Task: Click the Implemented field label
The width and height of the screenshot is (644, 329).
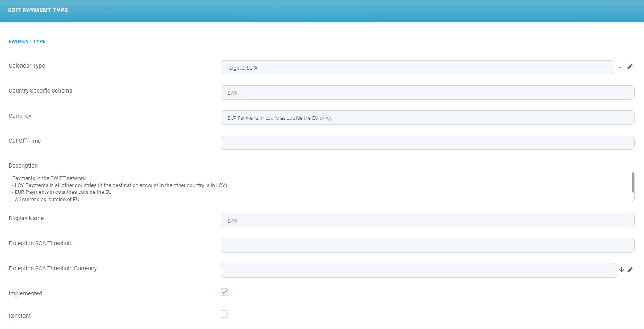Action: 26,293
